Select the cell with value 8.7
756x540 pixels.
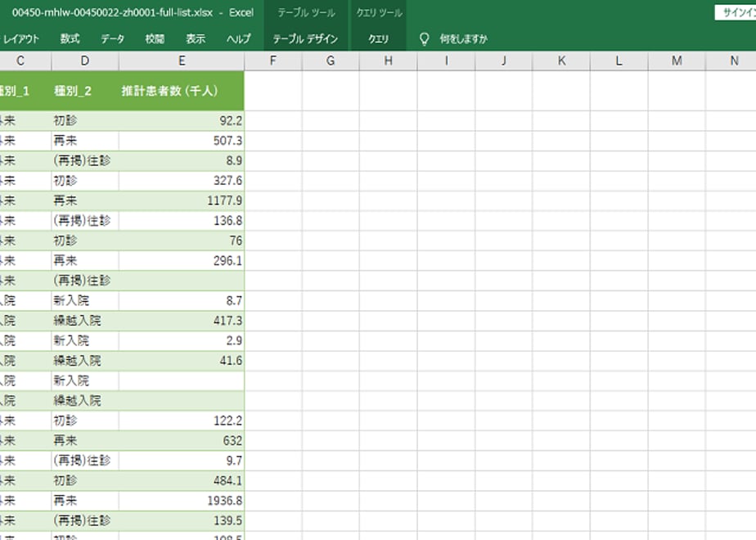(x=182, y=301)
